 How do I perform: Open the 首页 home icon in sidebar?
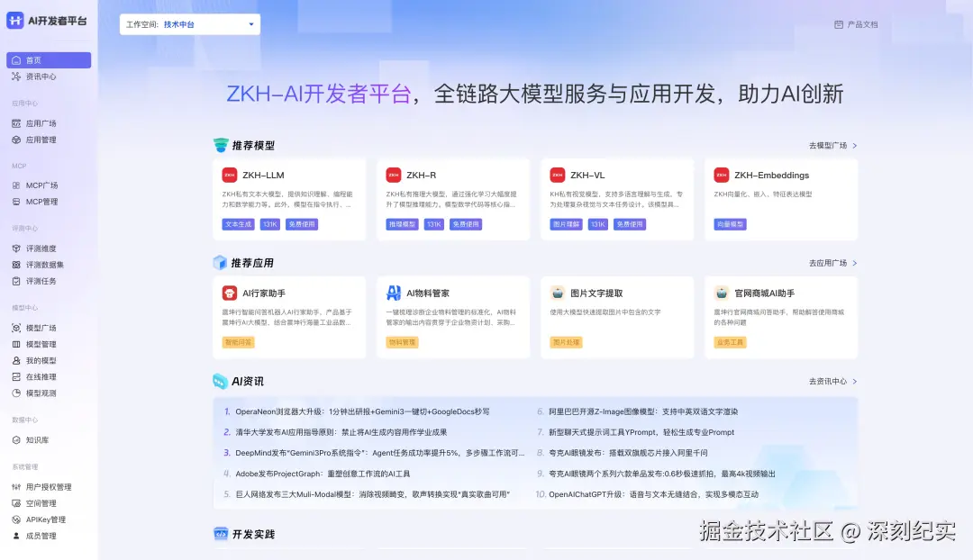pos(16,60)
